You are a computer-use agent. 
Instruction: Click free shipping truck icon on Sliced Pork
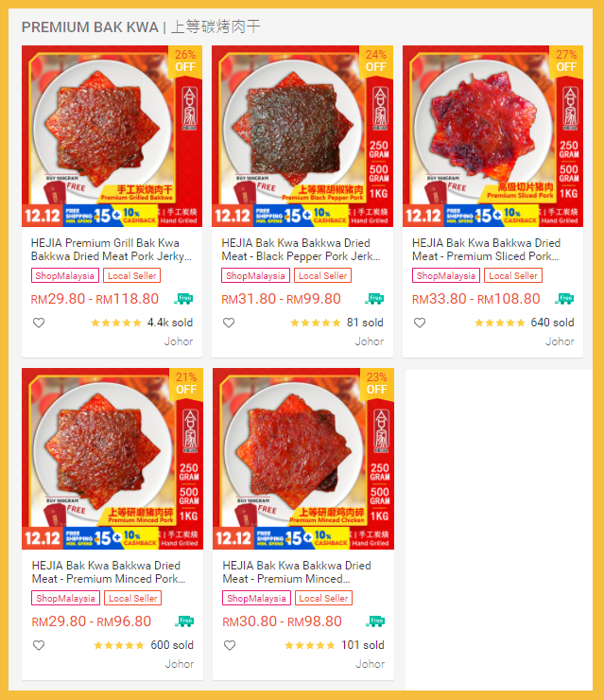pyautogui.click(x=564, y=299)
